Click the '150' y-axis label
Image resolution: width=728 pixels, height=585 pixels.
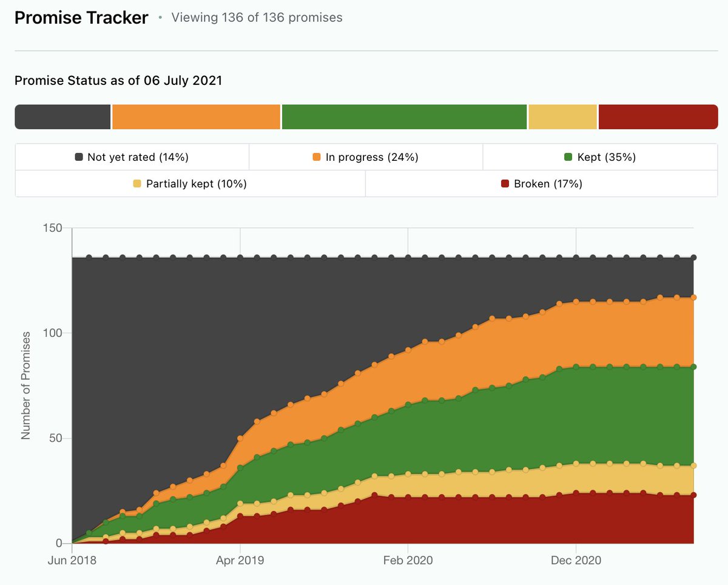(x=54, y=228)
